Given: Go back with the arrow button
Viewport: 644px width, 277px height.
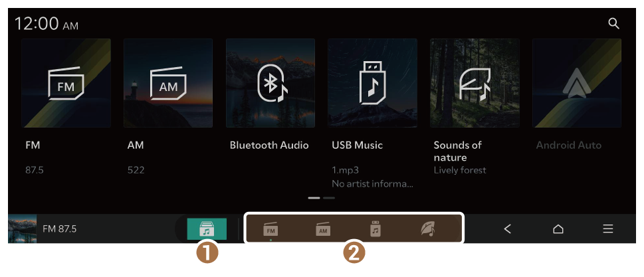Looking at the screenshot, I should tap(507, 229).
